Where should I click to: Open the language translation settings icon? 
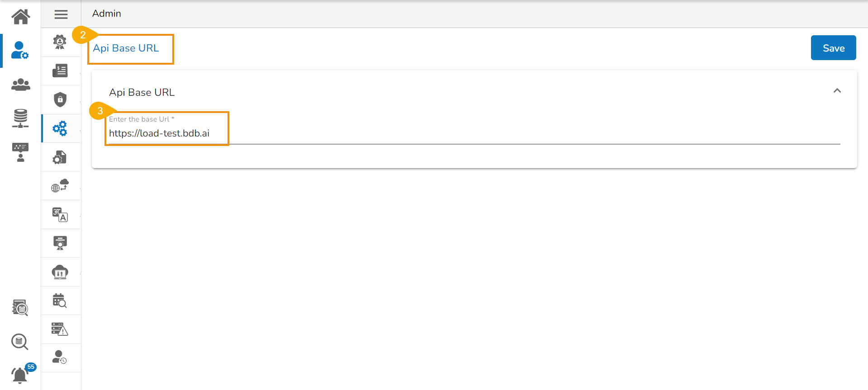click(60, 215)
